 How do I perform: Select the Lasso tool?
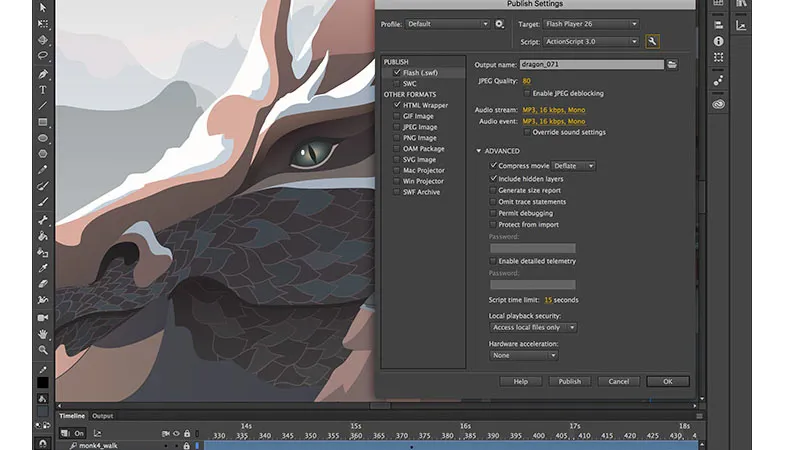pyautogui.click(x=43, y=57)
